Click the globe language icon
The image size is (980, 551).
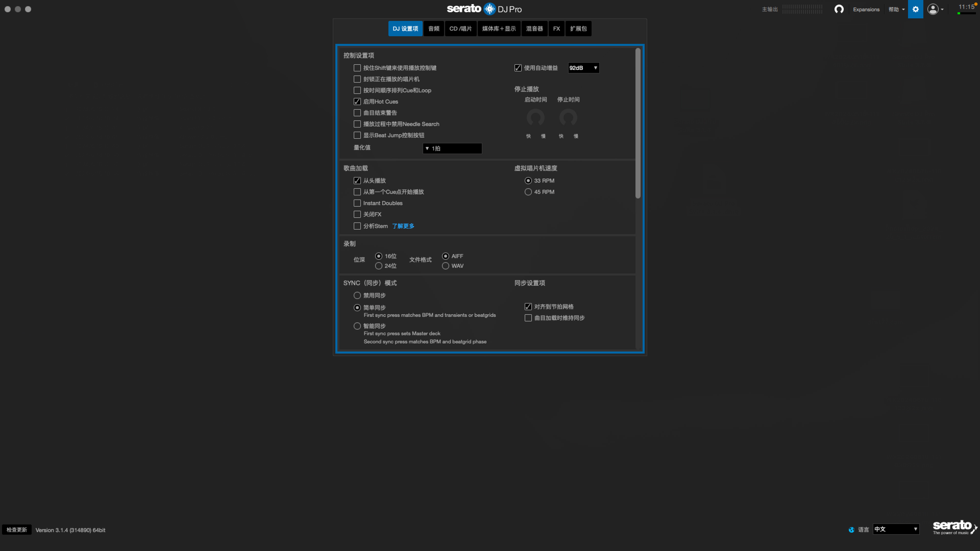click(x=851, y=530)
